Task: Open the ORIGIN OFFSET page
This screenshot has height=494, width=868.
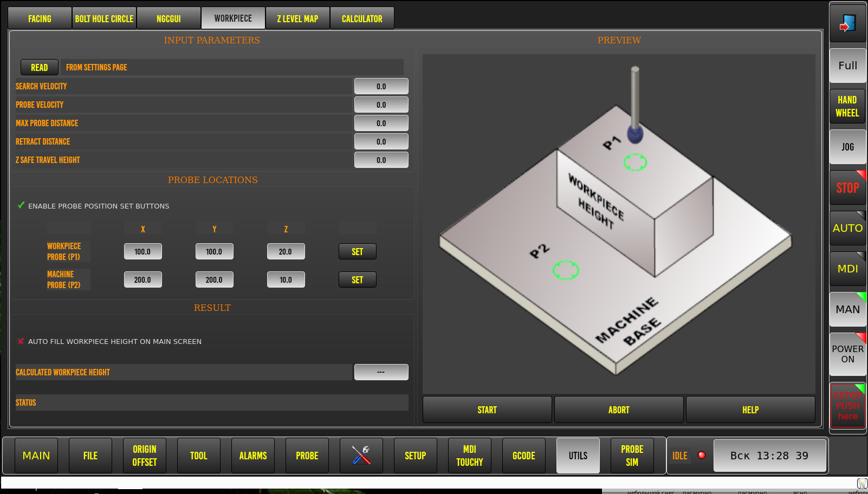Action: 145,456
